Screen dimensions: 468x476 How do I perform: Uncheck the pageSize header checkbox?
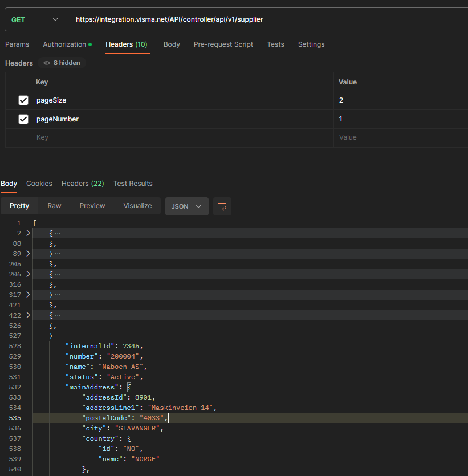pos(23,100)
